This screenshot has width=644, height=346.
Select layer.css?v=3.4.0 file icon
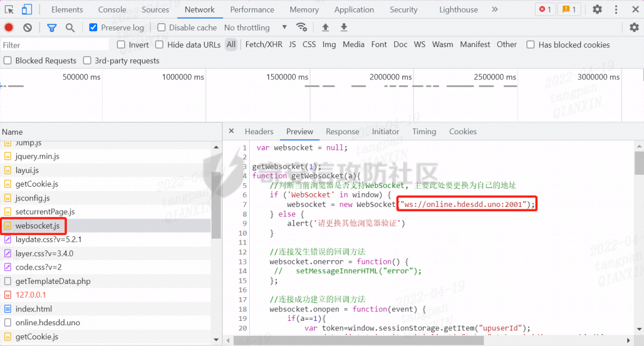pyautogui.click(x=7, y=254)
